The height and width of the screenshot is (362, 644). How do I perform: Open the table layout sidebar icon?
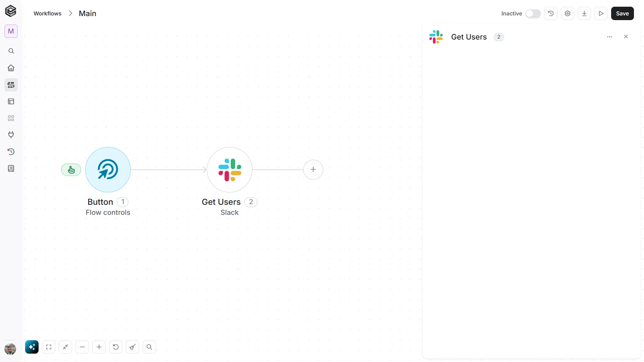tap(11, 102)
